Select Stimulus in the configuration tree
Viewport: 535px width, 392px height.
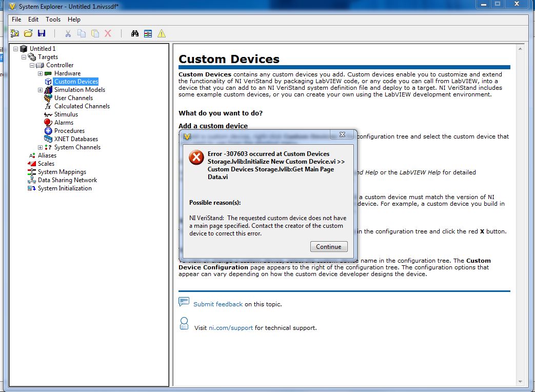(66, 114)
